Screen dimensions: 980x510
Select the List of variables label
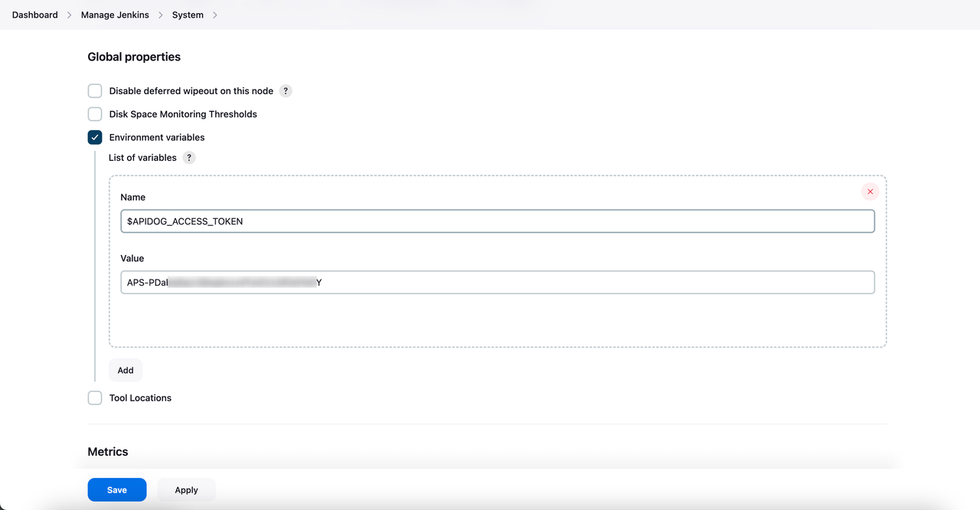point(142,158)
